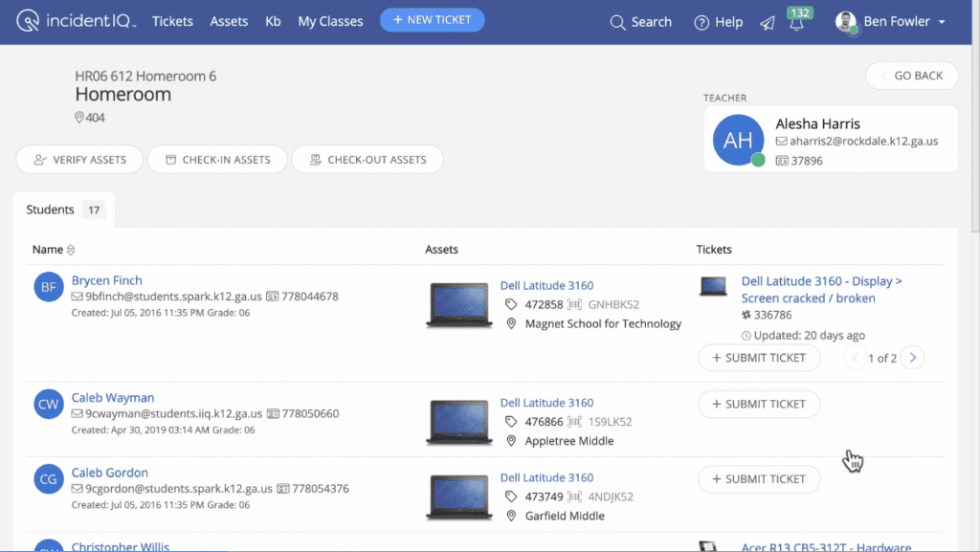Expand the Ben Fowler user dropdown

point(942,22)
